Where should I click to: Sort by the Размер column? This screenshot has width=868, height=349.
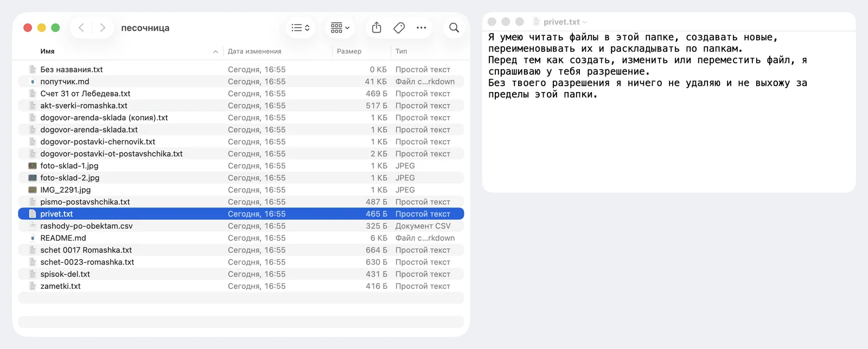(349, 51)
